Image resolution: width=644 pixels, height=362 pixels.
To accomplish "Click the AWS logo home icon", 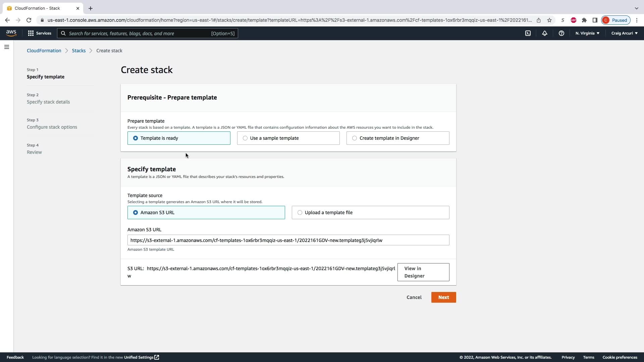I will pos(11,33).
